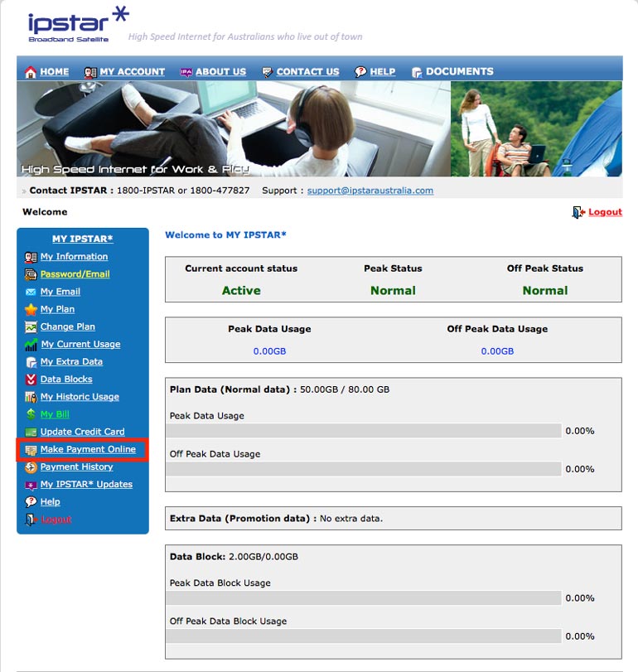Click the My Email envelope icon
The image size is (638, 672).
[x=31, y=292]
